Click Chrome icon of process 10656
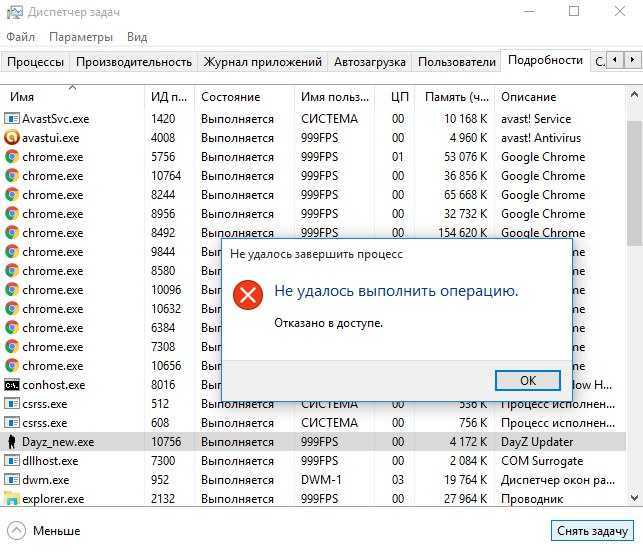Viewport: 643px width, 552px height. coord(11,365)
